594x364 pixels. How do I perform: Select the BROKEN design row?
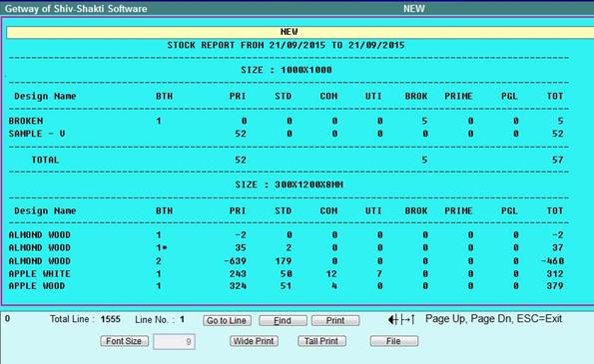tap(287, 121)
